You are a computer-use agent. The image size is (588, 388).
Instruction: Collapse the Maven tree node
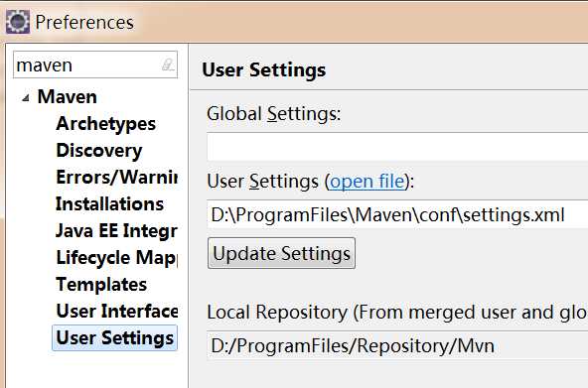point(26,98)
